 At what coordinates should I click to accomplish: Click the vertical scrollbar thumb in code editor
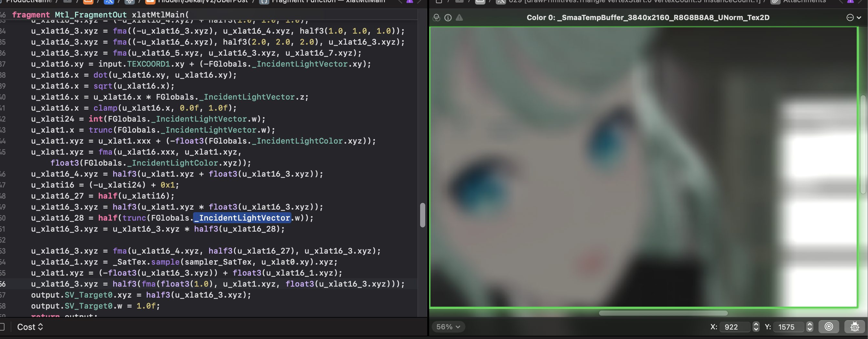423,215
